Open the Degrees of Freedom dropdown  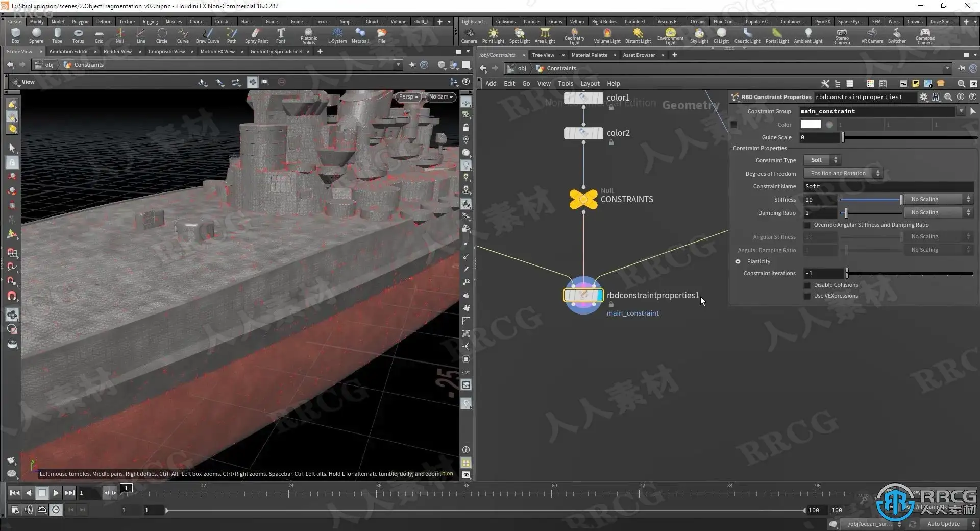pos(843,174)
